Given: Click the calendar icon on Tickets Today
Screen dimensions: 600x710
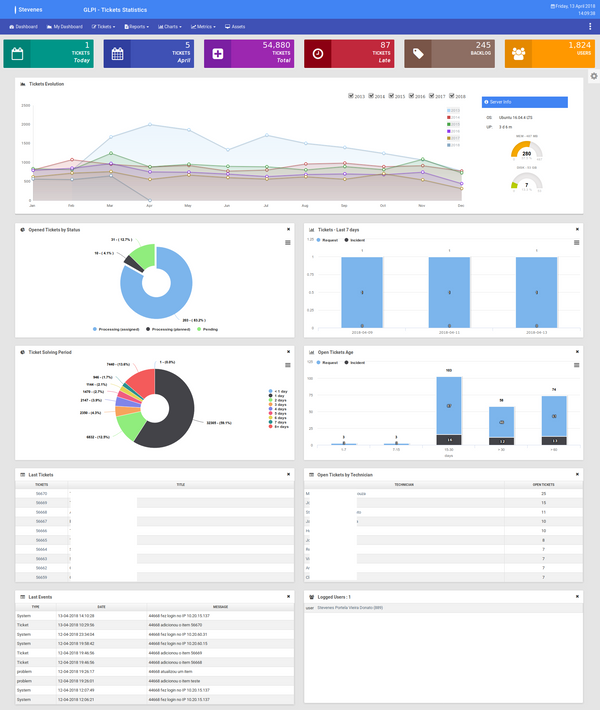Looking at the screenshot, I should tap(17, 54).
